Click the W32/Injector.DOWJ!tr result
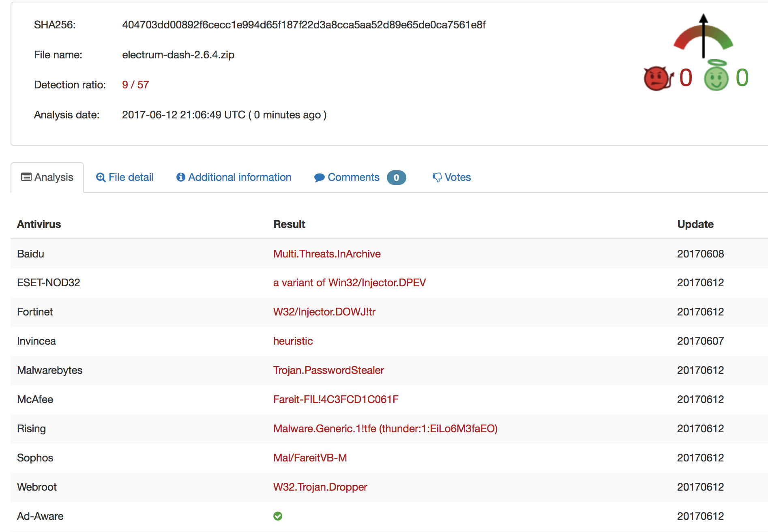This screenshot has width=768, height=532. click(x=324, y=312)
